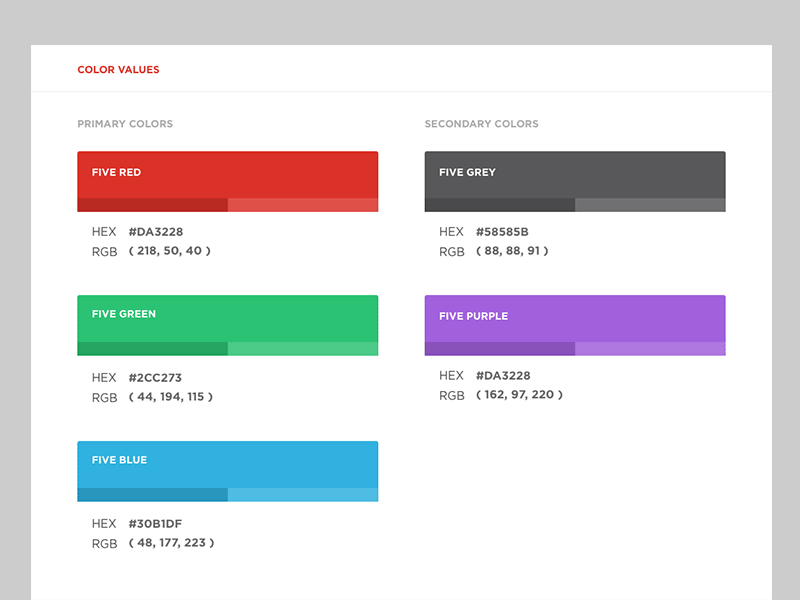Click the Five Purple main color swatch
The width and height of the screenshot is (800, 600).
coord(575,318)
